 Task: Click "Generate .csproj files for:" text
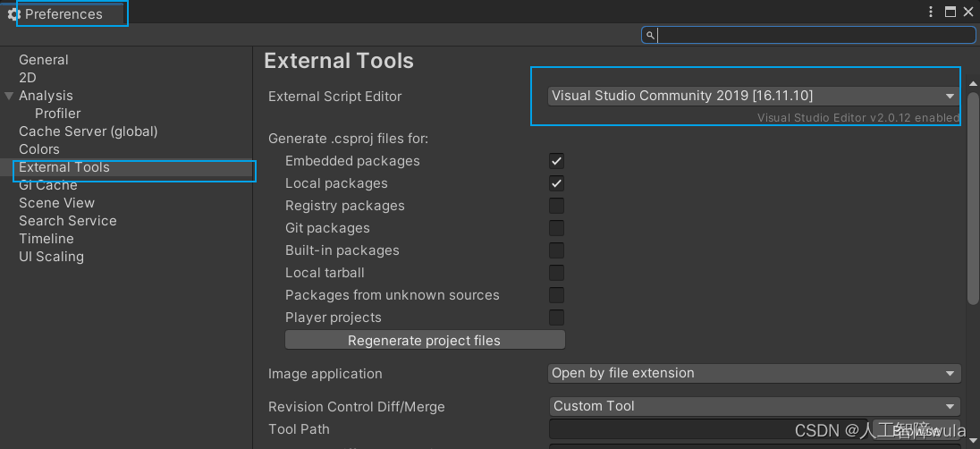pyautogui.click(x=348, y=139)
